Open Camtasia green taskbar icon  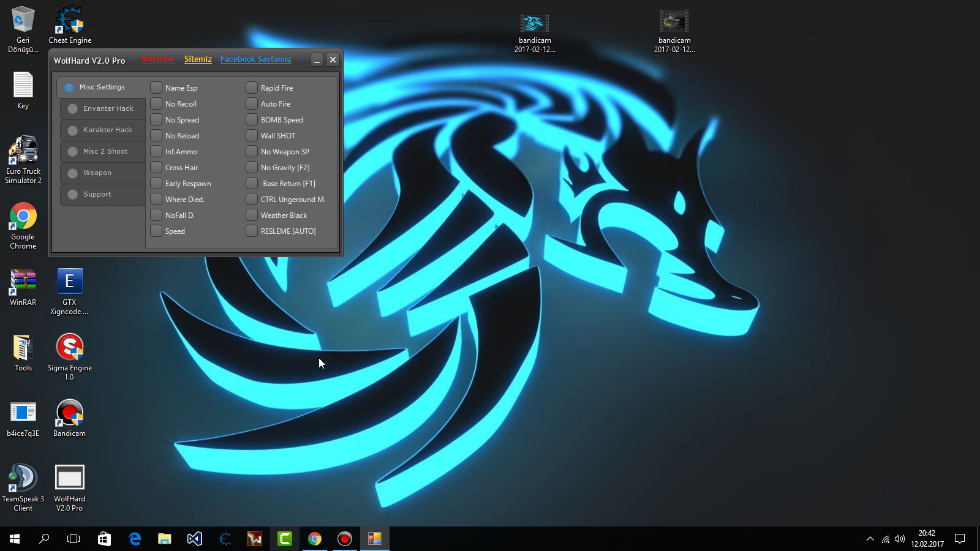tap(285, 539)
